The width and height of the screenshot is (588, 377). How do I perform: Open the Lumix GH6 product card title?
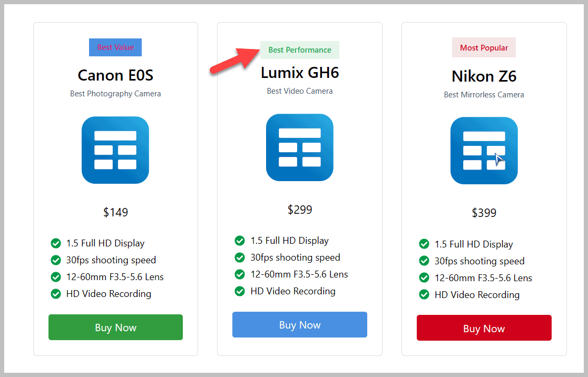click(300, 73)
